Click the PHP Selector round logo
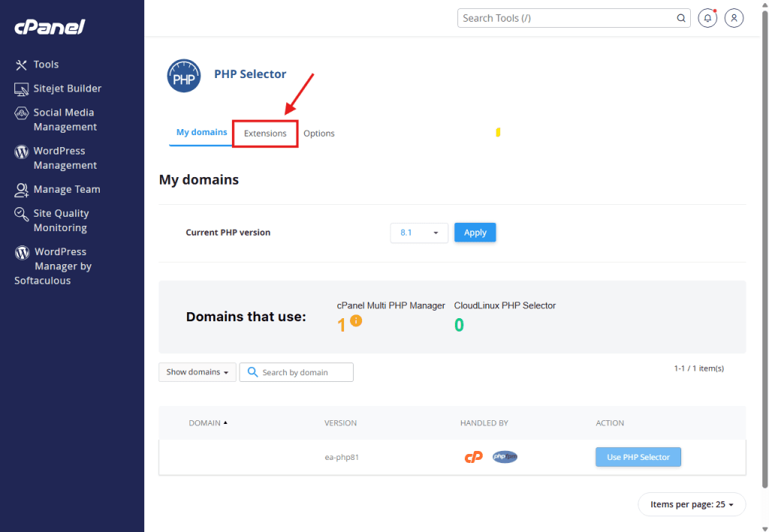The width and height of the screenshot is (769, 532). coord(183,76)
